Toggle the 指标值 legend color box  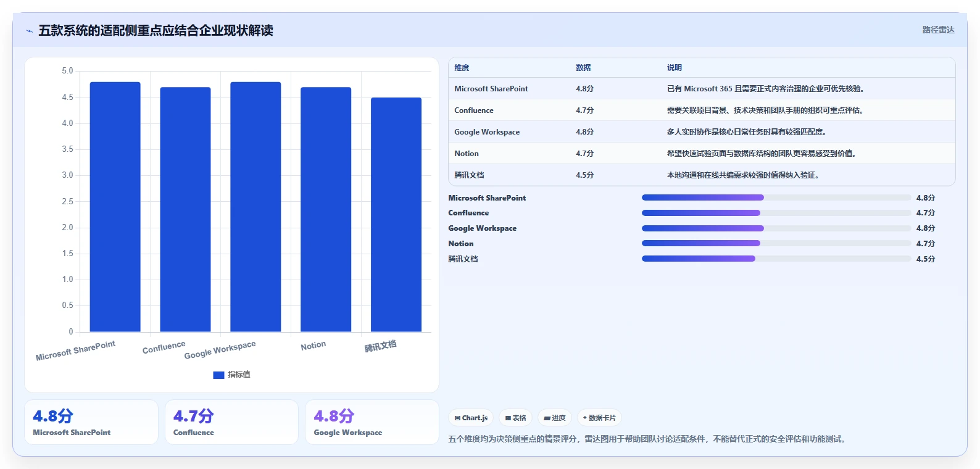pyautogui.click(x=218, y=375)
